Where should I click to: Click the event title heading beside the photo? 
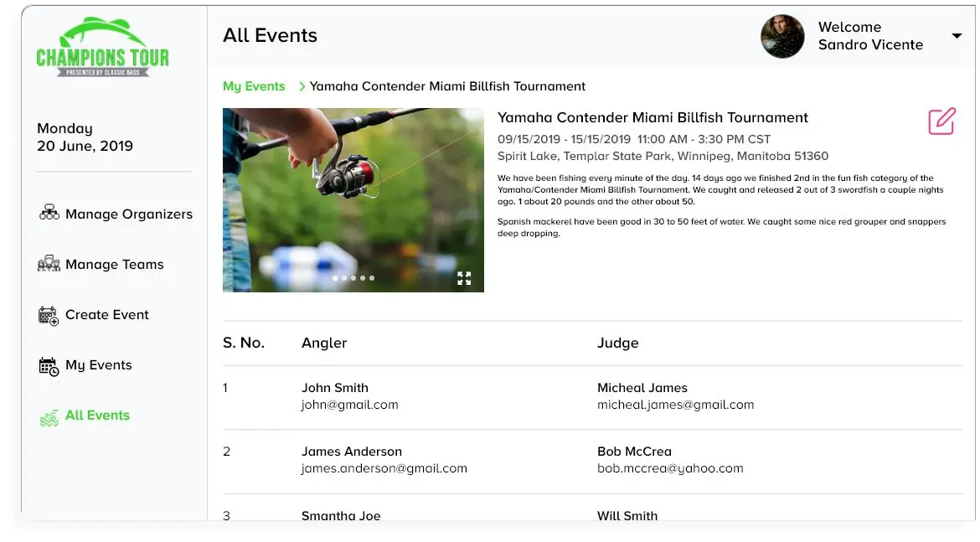pos(652,117)
